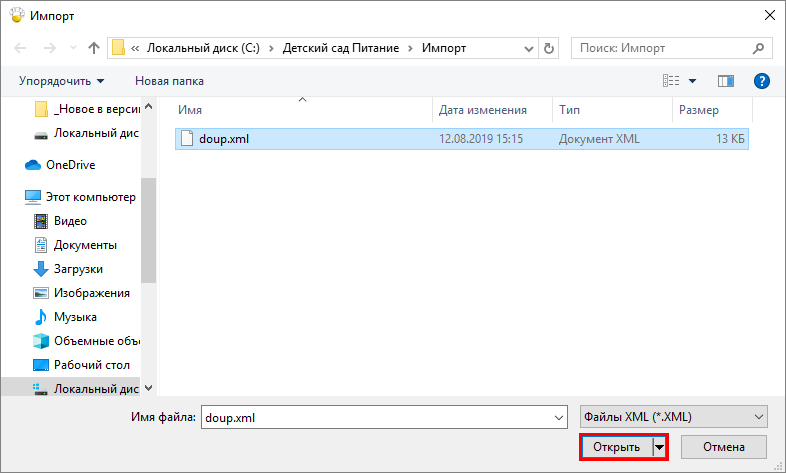Screen dimensions: 786x473
Task: Open the address bar history dropdown
Action: pos(528,48)
